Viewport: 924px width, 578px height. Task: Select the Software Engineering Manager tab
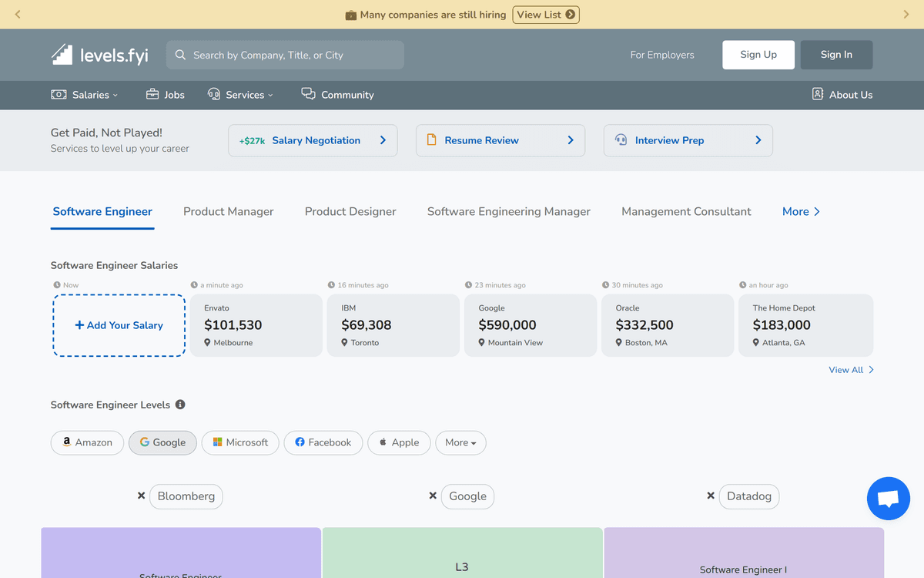(509, 211)
